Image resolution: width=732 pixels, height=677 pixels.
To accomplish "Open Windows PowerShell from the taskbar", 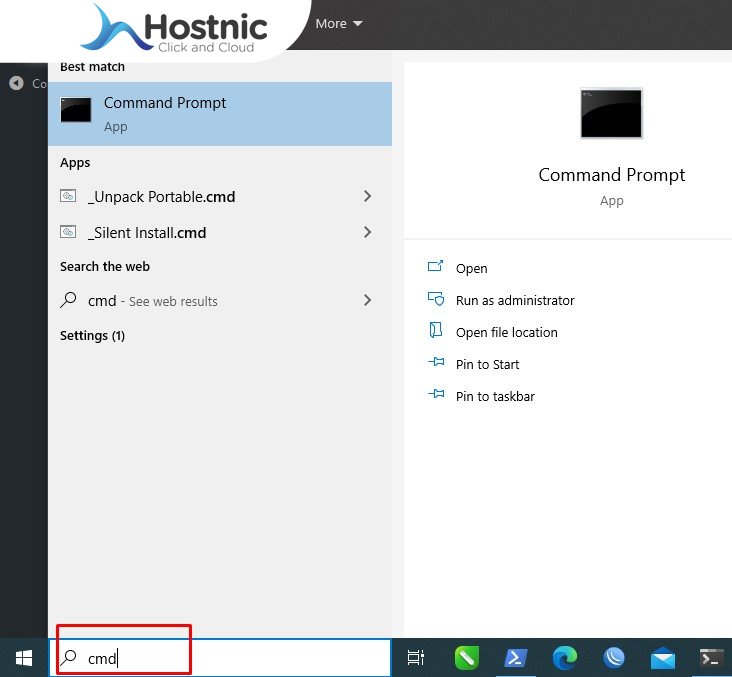I will coord(515,658).
